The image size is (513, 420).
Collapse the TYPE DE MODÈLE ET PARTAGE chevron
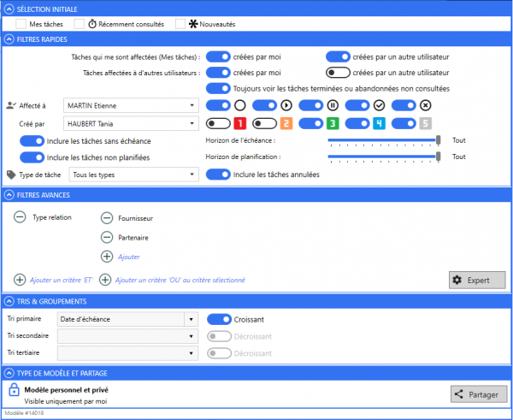[9, 373]
